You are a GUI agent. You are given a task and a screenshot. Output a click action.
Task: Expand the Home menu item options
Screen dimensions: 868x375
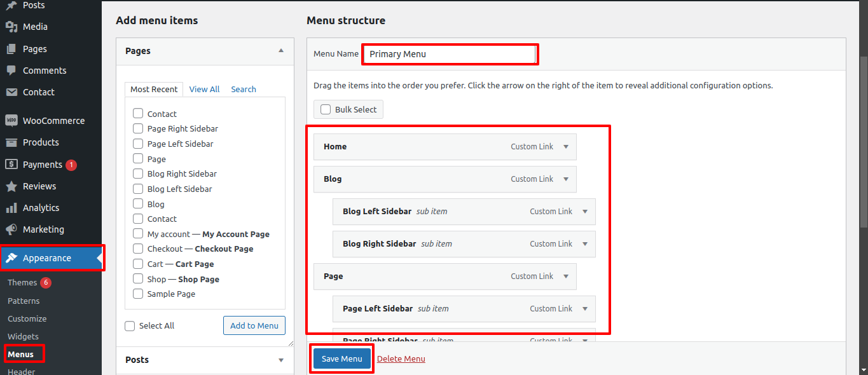click(565, 147)
